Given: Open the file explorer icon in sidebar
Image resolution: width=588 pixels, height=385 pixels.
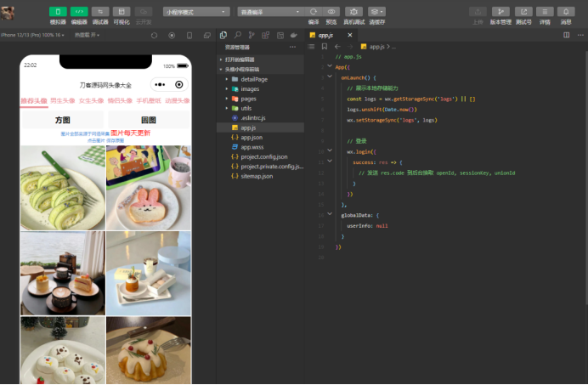Looking at the screenshot, I should coord(223,35).
